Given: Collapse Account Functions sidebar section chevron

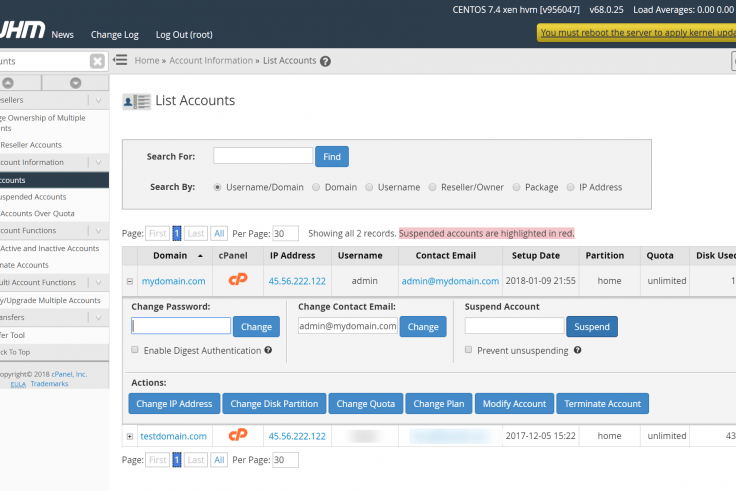Looking at the screenshot, I should click(x=99, y=231).
